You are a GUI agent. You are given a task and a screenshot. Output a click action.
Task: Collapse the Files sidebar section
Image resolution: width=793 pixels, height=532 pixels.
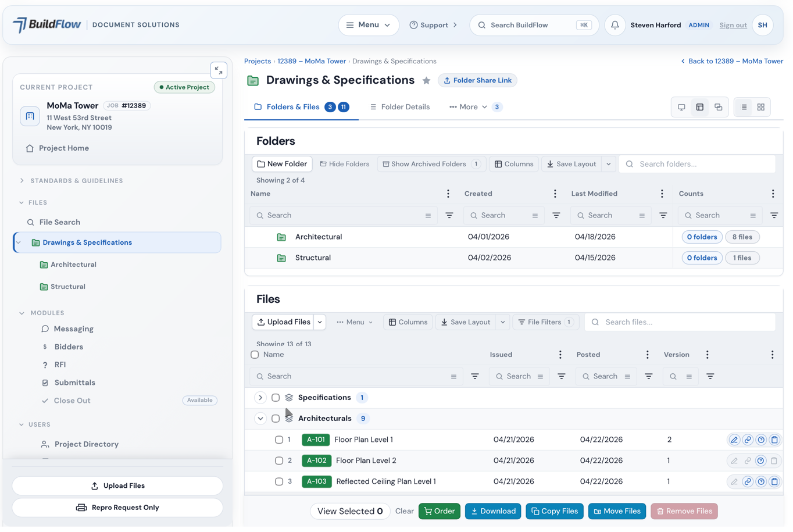click(x=22, y=203)
